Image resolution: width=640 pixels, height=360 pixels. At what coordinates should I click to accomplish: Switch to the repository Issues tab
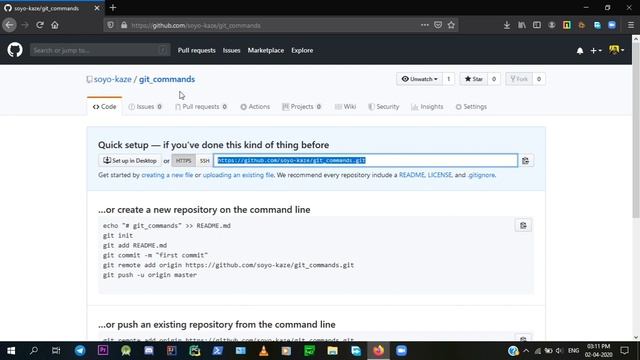(x=145, y=107)
